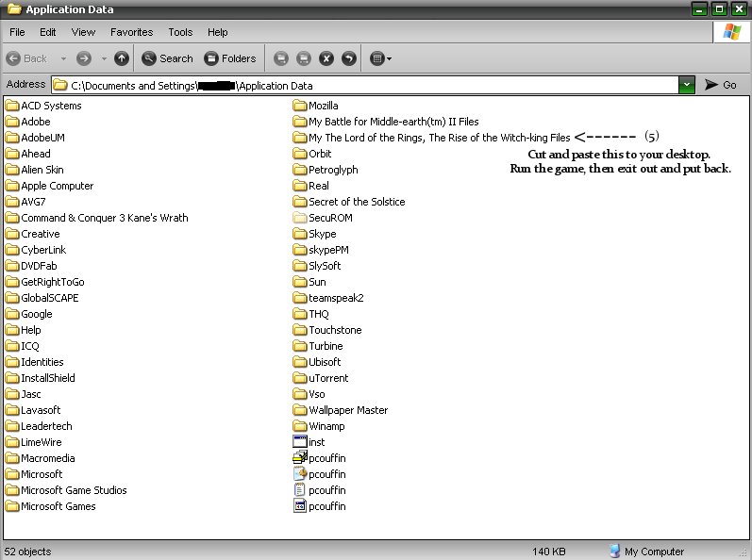Click the Touchstone folder name
Screen dimensions: 752x560
(335, 330)
